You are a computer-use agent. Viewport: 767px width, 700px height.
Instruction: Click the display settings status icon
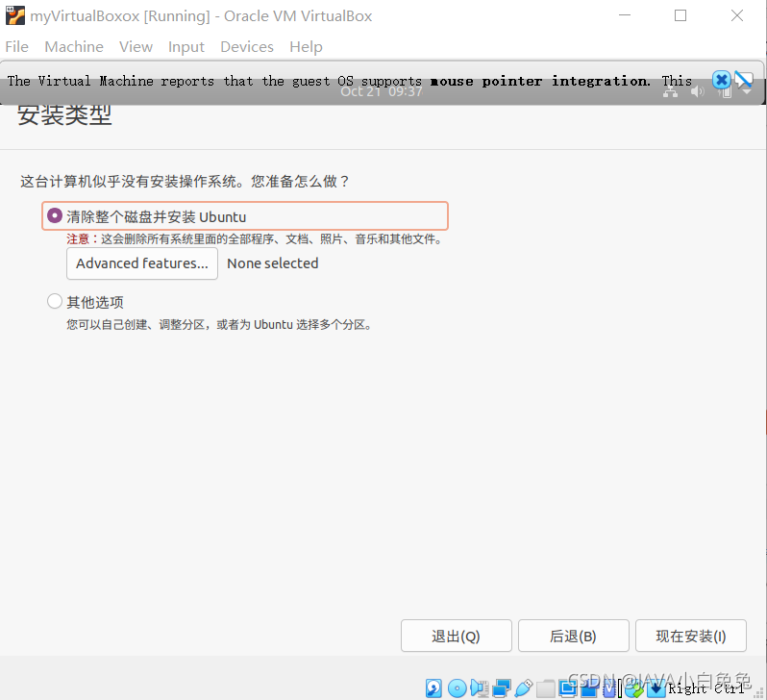click(x=567, y=688)
